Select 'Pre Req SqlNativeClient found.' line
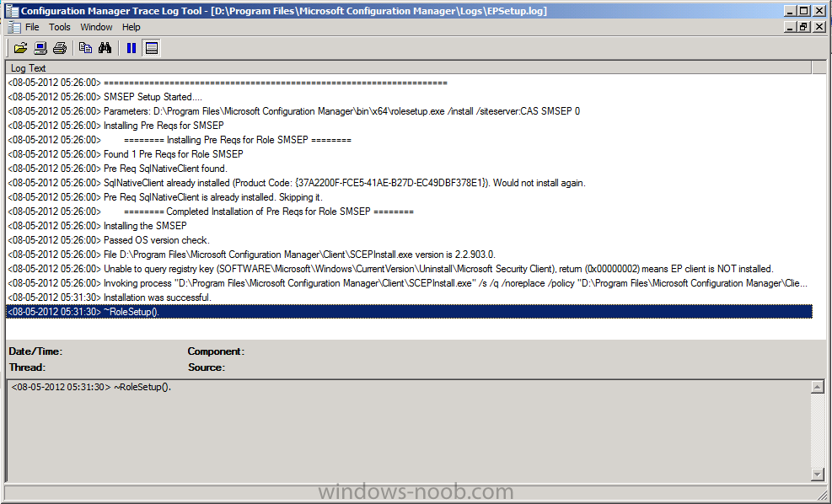The height and width of the screenshot is (504, 832). coord(409,169)
